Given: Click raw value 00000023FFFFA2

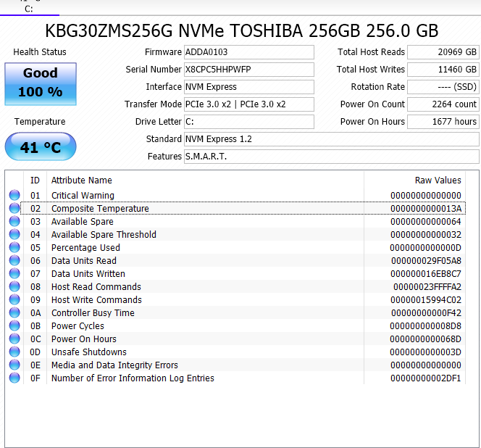Looking at the screenshot, I should tap(427, 287).
